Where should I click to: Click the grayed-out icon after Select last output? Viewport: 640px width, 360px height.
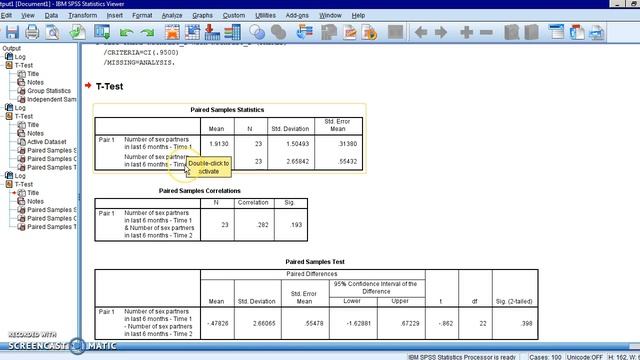click(329, 32)
